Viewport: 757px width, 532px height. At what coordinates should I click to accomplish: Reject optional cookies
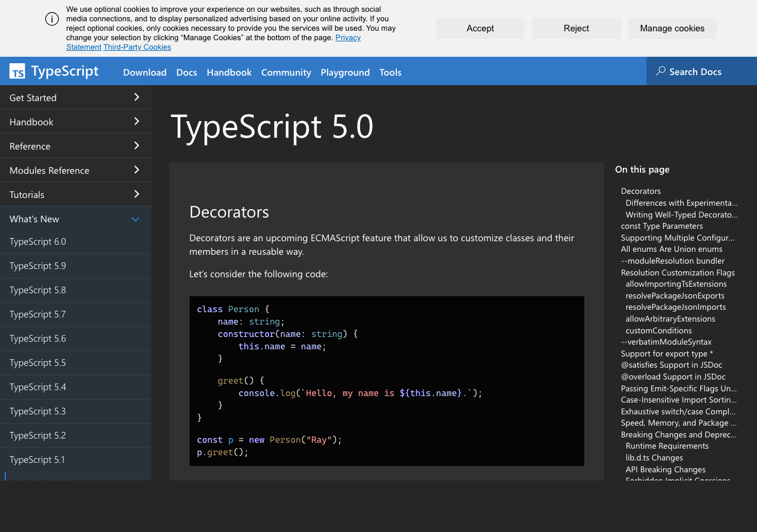pos(576,28)
